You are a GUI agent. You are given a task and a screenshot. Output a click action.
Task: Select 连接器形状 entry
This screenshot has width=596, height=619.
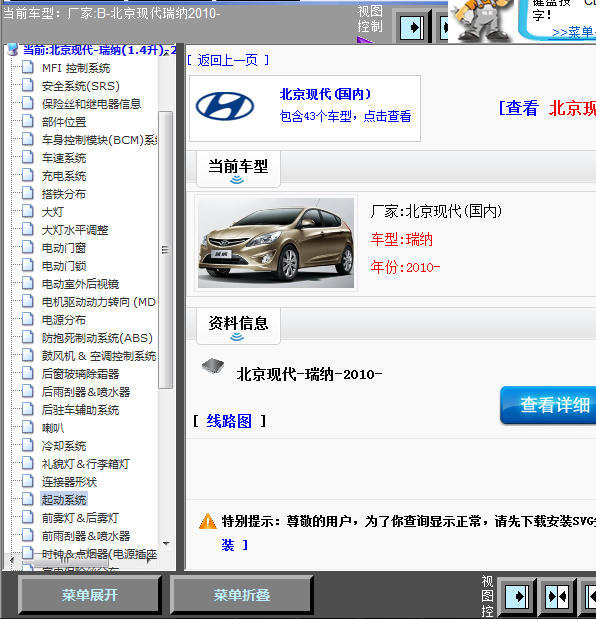pos(69,482)
